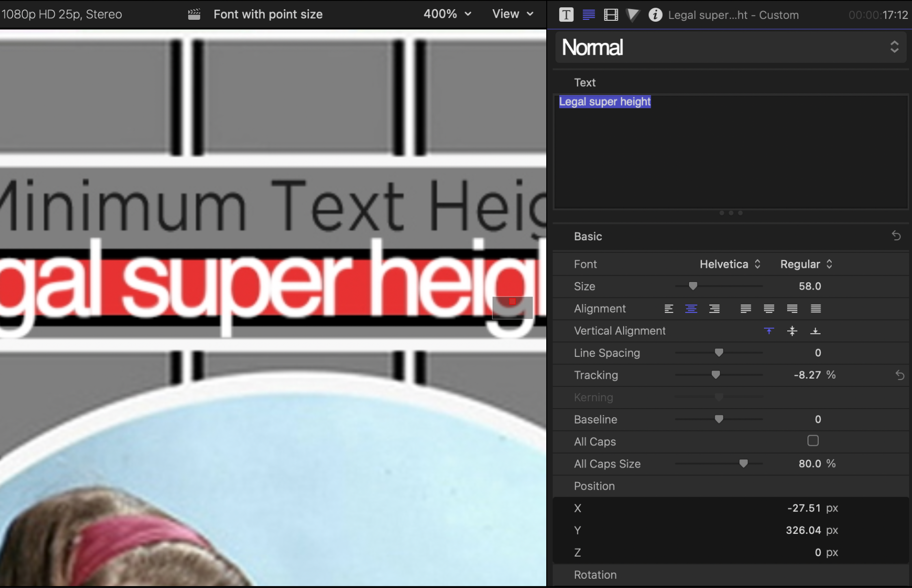Click the Baseline slider handle
912x588 pixels.
coord(719,419)
